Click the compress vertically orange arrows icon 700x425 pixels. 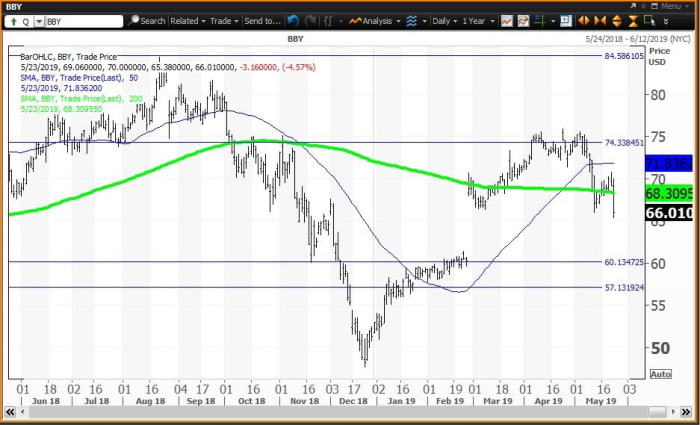633,21
